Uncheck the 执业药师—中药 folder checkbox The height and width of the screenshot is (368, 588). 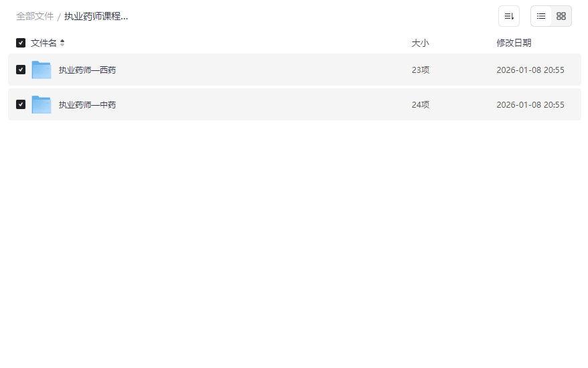[21, 104]
